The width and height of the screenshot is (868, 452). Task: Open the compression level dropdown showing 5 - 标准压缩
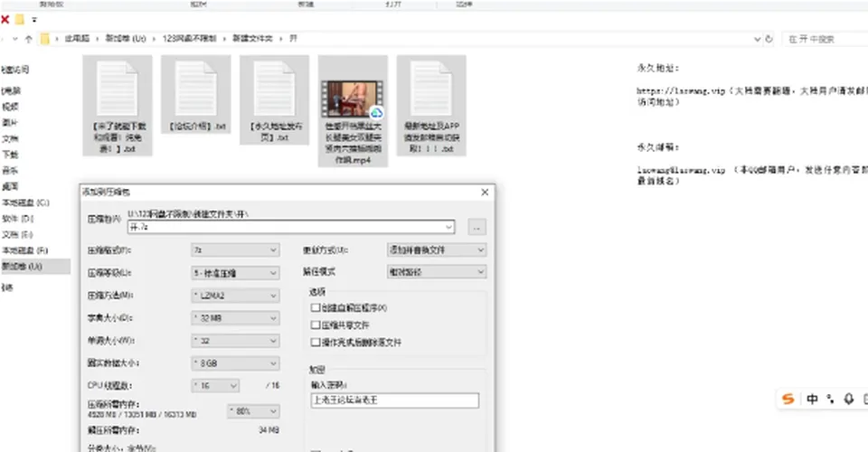click(x=235, y=273)
